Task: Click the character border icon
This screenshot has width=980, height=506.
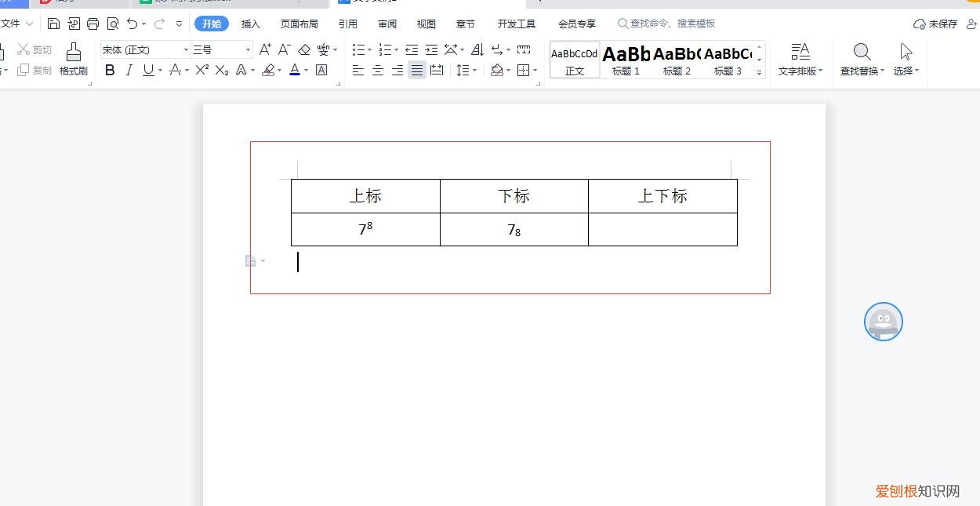Action: click(x=321, y=71)
